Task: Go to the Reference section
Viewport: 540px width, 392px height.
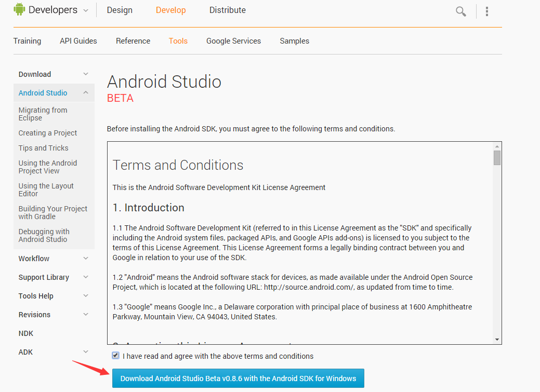Action: point(133,41)
